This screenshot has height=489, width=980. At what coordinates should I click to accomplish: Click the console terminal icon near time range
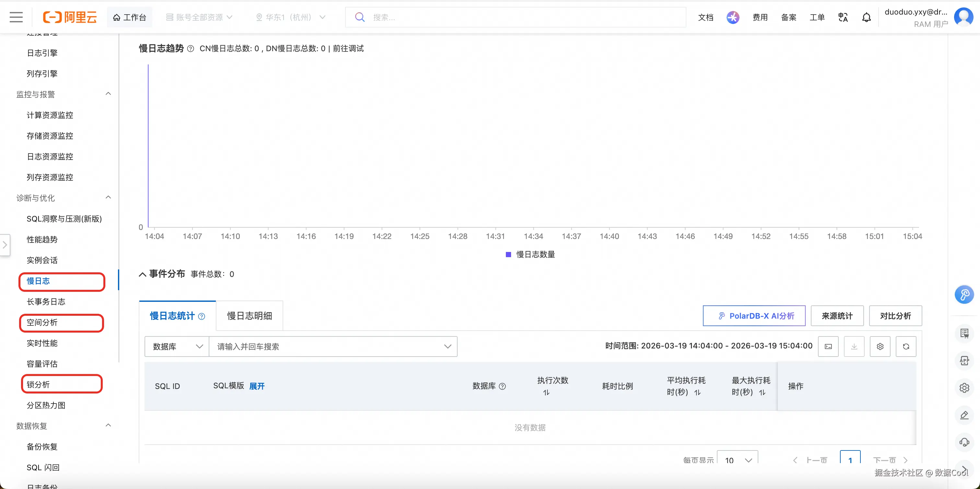828,347
